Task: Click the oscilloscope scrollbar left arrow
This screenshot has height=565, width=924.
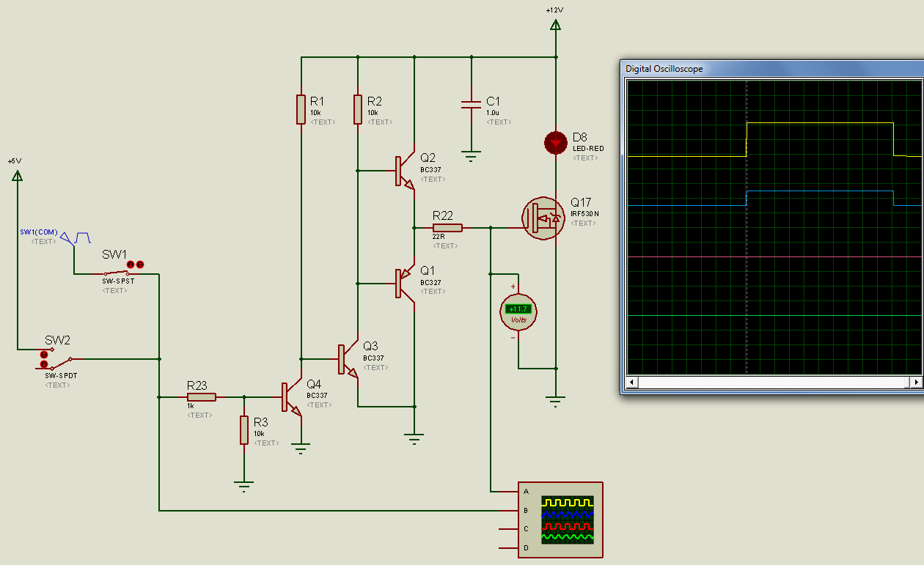Action: click(632, 383)
